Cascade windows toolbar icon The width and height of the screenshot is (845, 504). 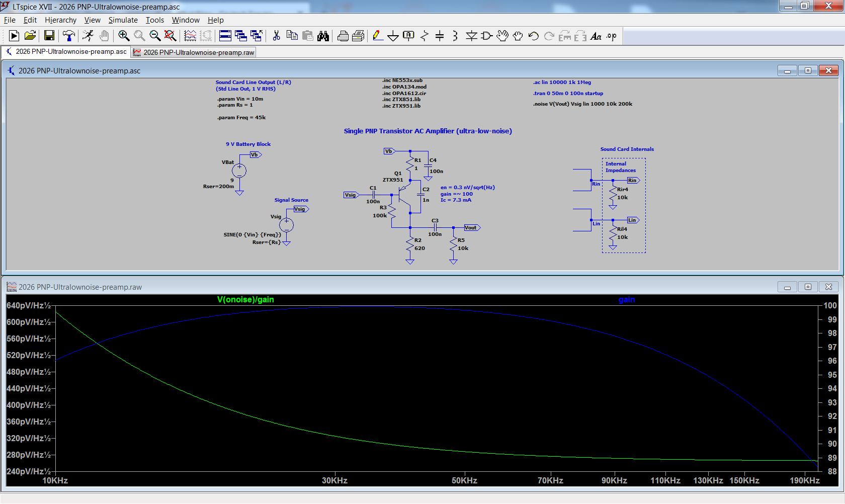pyautogui.click(x=241, y=36)
